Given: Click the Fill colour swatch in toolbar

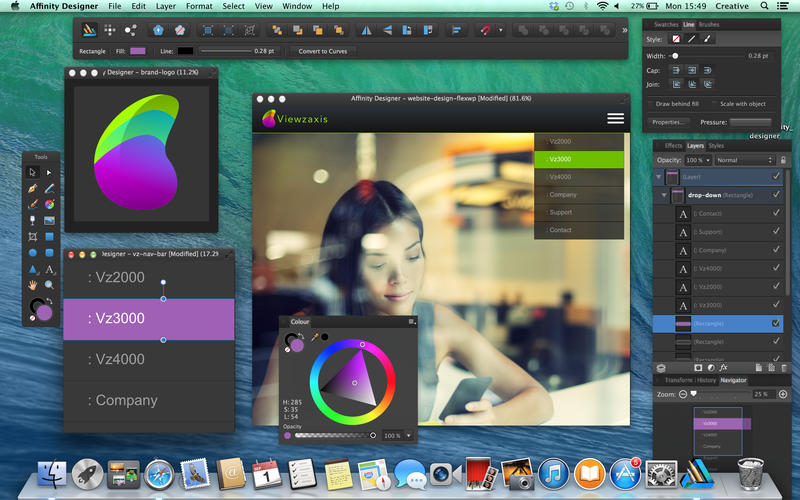Looking at the screenshot, I should pos(137,50).
